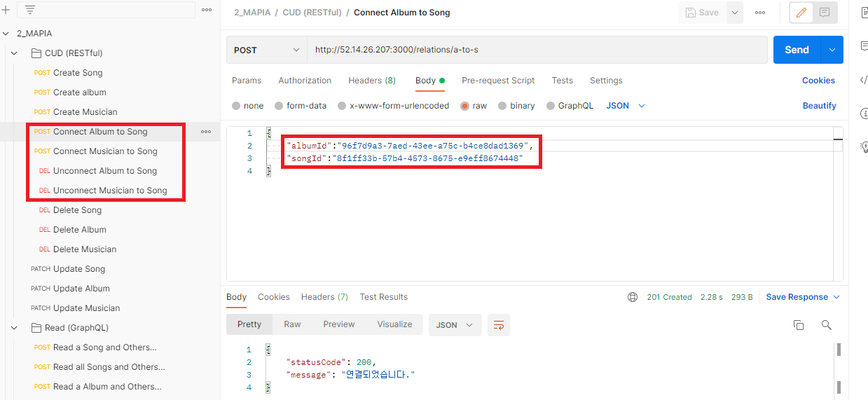Open the comments mode icon
The height and width of the screenshot is (400, 868).
[x=825, y=13]
